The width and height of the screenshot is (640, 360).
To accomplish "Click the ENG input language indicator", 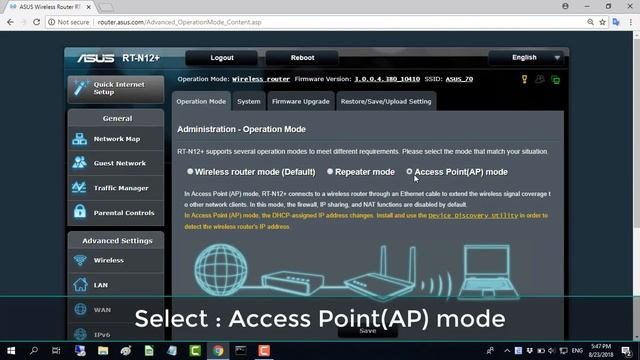I will [x=577, y=351].
